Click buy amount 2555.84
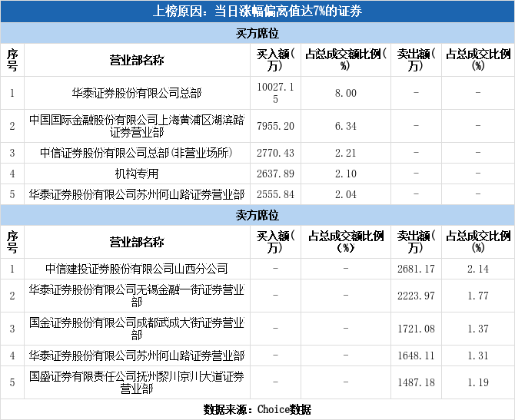 click(x=275, y=194)
